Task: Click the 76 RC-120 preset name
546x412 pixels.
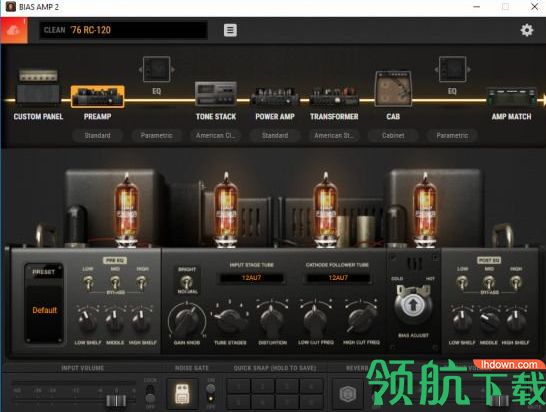Action: pos(91,30)
